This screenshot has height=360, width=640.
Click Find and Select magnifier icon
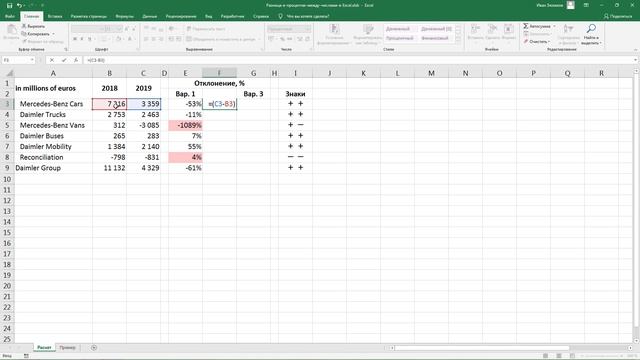(x=591, y=29)
